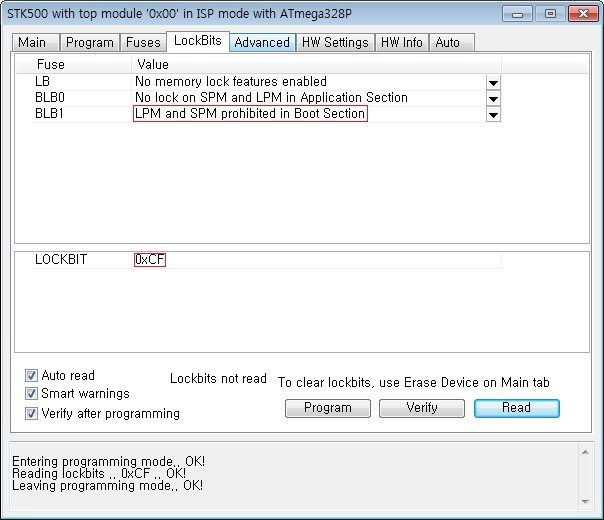Click the LOCKBIT label
The image size is (604, 520).
pos(61,260)
